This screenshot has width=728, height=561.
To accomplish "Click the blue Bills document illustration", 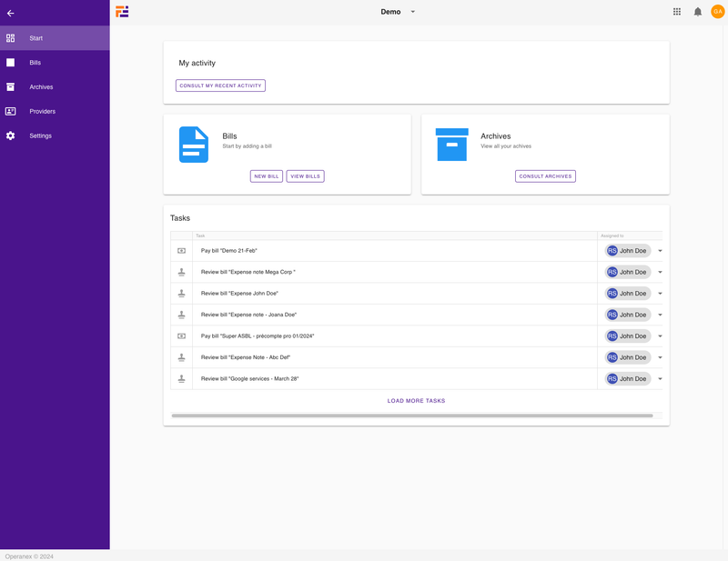I will click(x=193, y=143).
